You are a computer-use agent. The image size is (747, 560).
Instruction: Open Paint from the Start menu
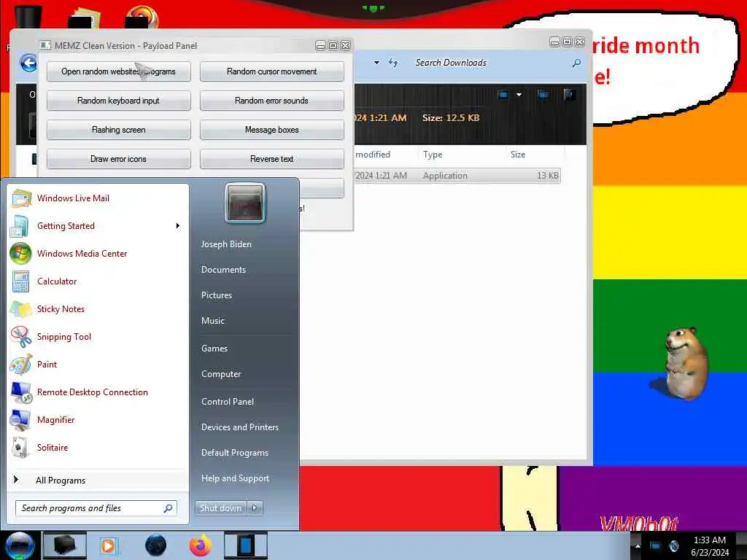coord(47,365)
